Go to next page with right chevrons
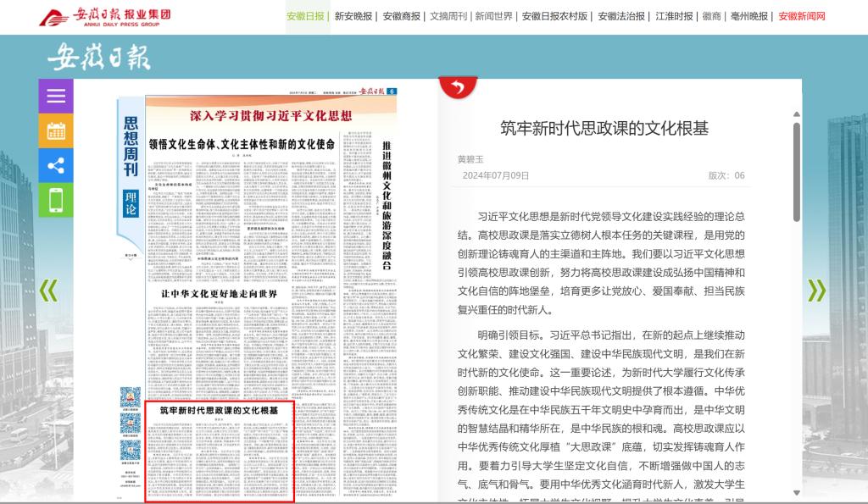The height and width of the screenshot is (504, 868). (x=815, y=291)
